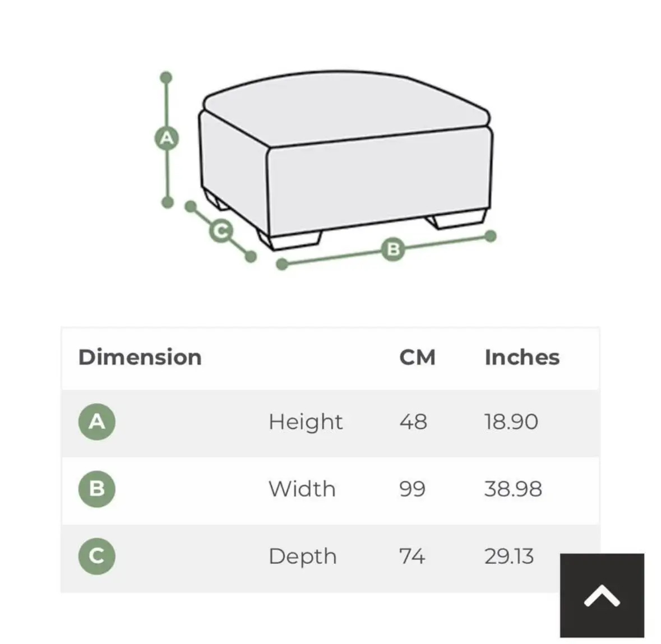The width and height of the screenshot is (661, 644).
Task: Click the Depth row label
Action: 303,557
